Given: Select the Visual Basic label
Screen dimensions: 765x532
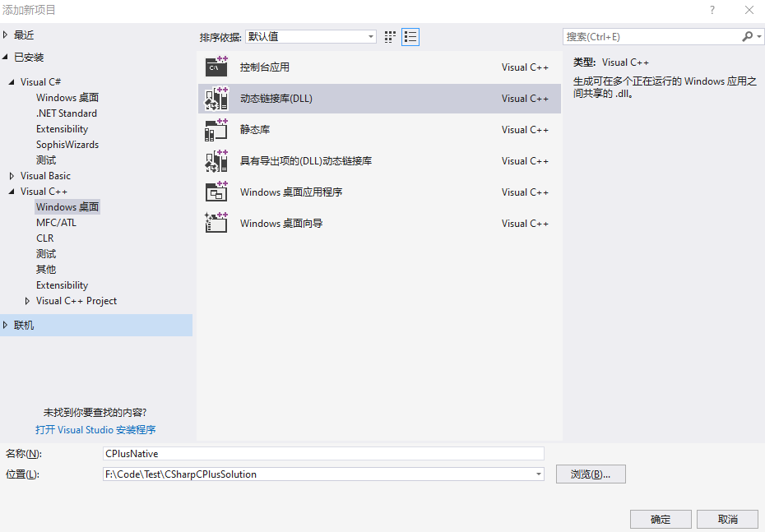Looking at the screenshot, I should [x=45, y=175].
